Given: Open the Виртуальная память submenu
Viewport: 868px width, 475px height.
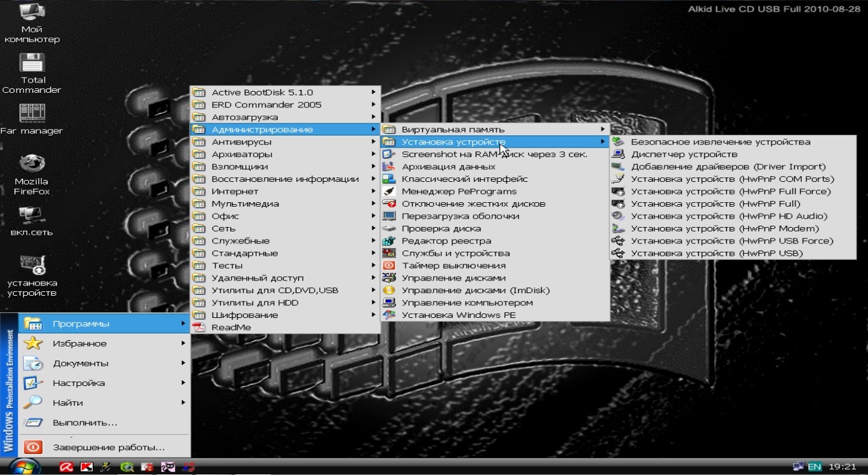Looking at the screenshot, I should 495,130.
